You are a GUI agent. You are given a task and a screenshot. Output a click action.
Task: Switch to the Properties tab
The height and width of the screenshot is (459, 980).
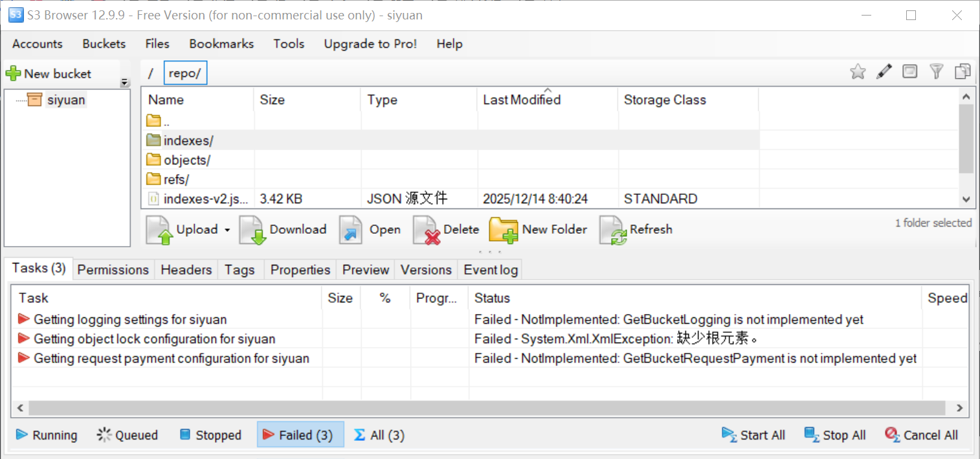[300, 270]
